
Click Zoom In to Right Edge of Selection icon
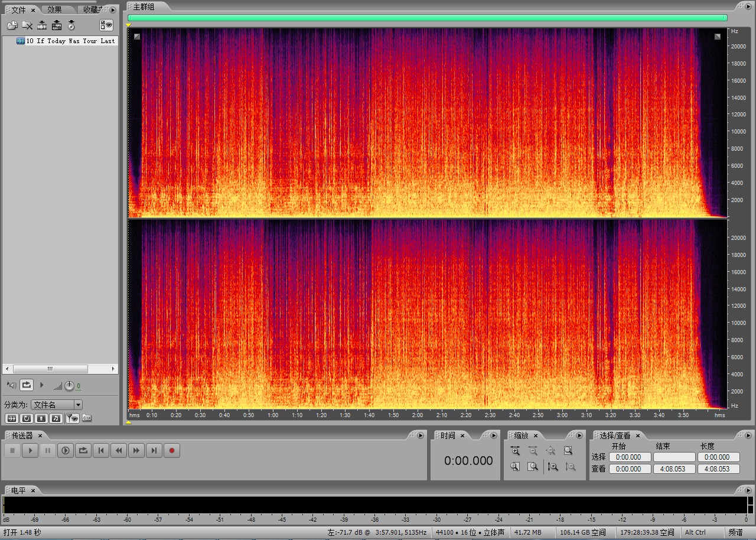533,467
